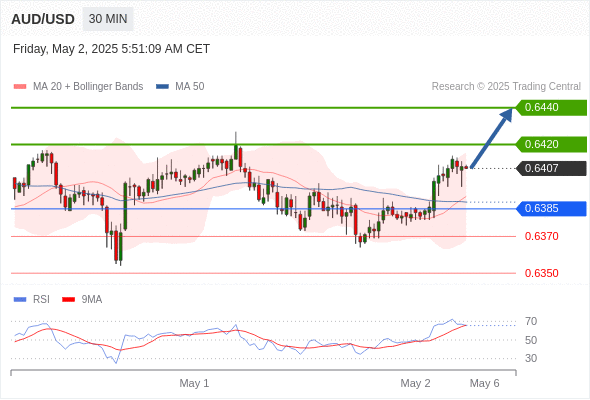The image size is (590, 400).
Task: Click the blue upward forecast arrow
Action: click(491, 138)
